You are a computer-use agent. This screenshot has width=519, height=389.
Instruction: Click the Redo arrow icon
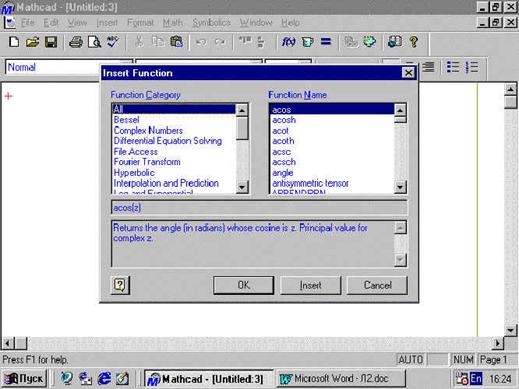click(220, 42)
